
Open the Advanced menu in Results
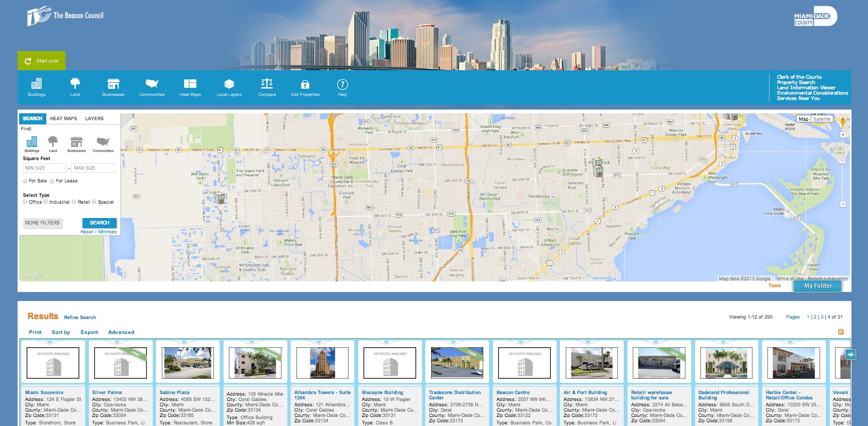121,332
